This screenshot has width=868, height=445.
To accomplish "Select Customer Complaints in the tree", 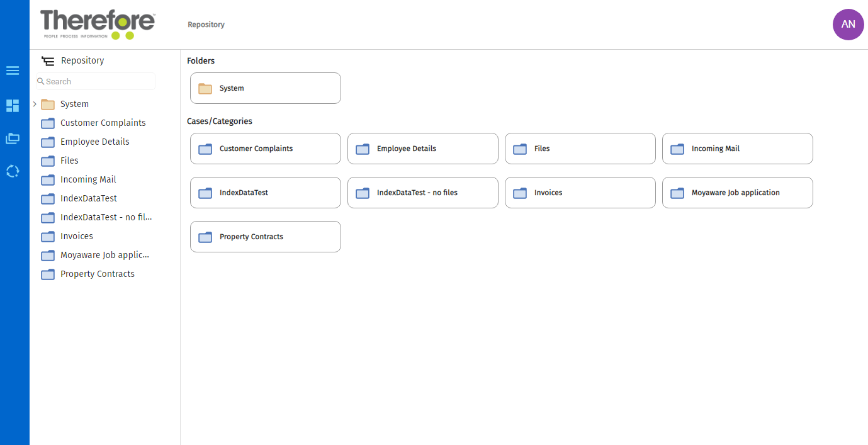I will pyautogui.click(x=103, y=123).
